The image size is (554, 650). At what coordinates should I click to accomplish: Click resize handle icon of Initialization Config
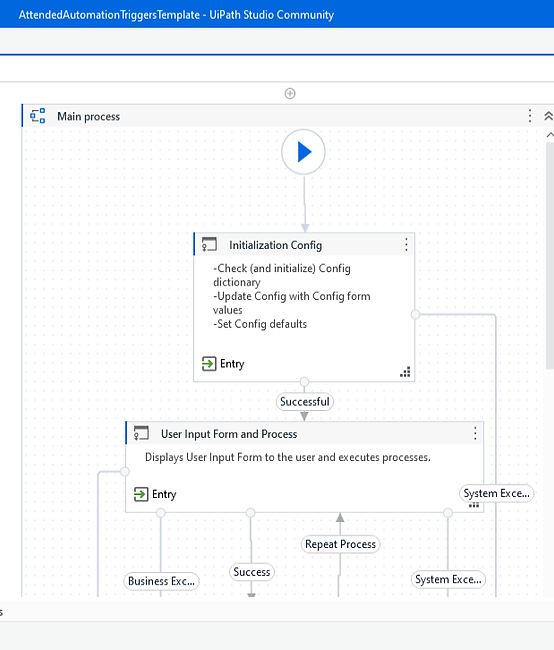coord(405,372)
